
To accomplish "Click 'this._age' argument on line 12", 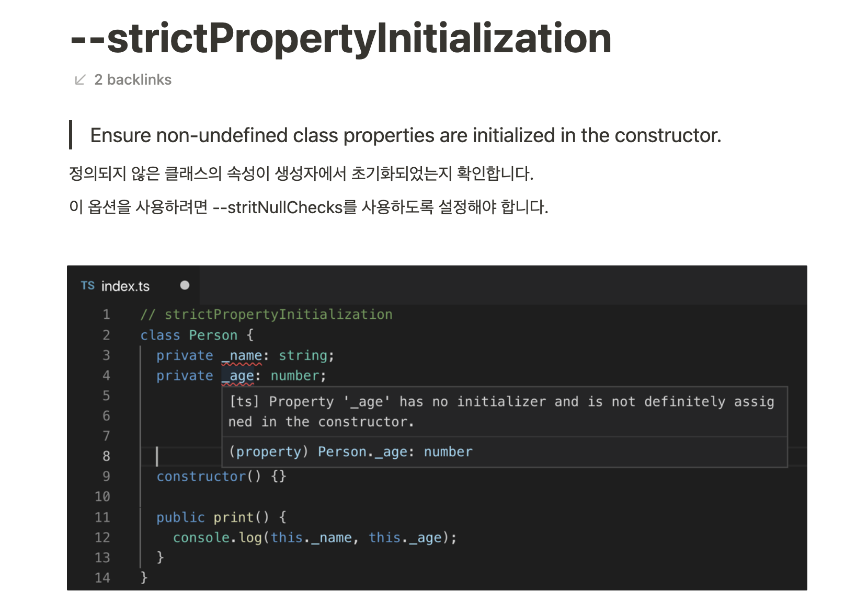I will tap(405, 538).
